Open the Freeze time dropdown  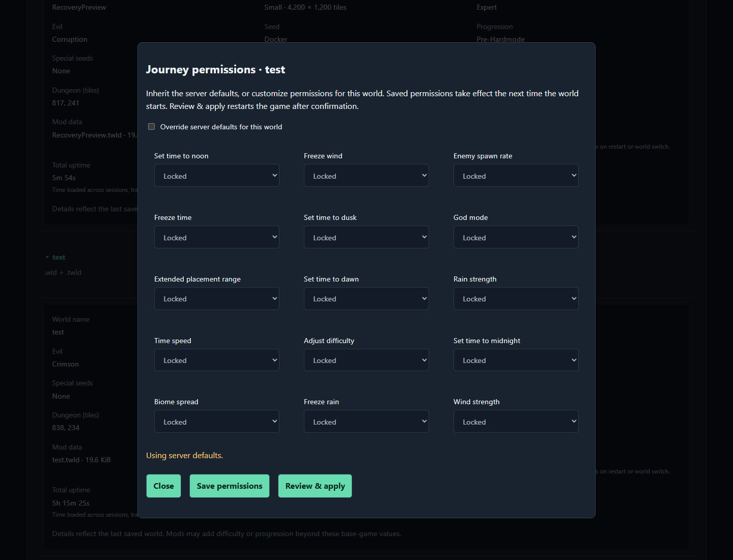[x=217, y=237]
